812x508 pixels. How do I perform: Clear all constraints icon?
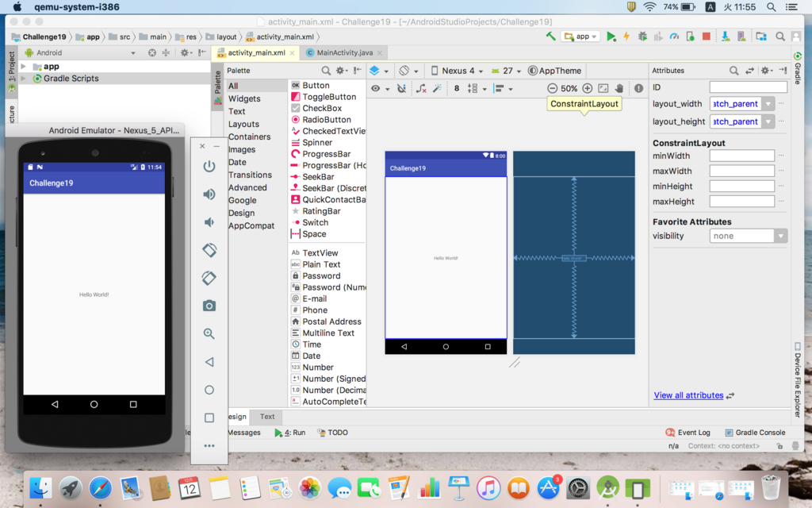click(421, 89)
